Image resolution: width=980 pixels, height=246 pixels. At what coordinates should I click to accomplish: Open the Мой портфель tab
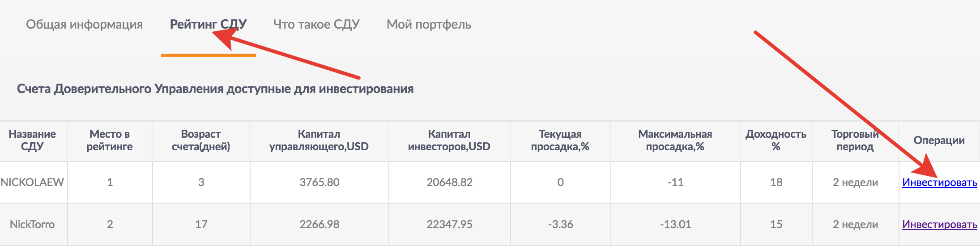click(x=429, y=25)
